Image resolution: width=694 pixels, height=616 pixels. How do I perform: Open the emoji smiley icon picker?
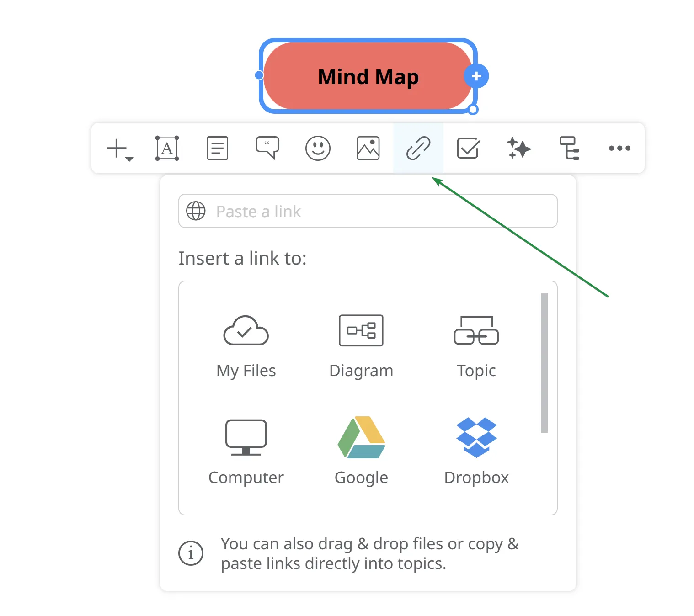point(318,148)
